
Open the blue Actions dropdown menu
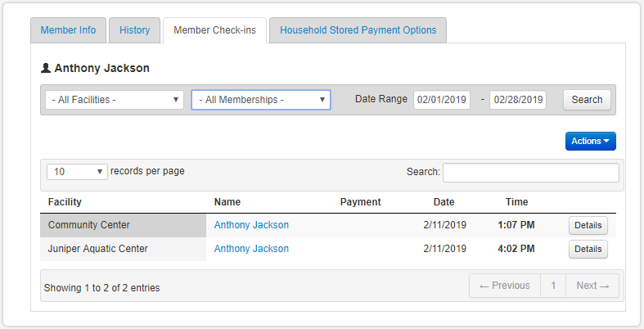pos(590,141)
